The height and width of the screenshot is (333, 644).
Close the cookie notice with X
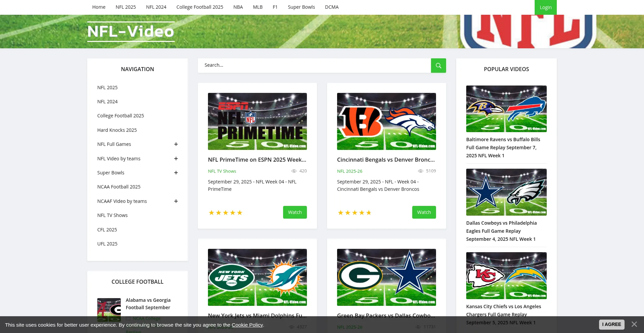coord(634,324)
